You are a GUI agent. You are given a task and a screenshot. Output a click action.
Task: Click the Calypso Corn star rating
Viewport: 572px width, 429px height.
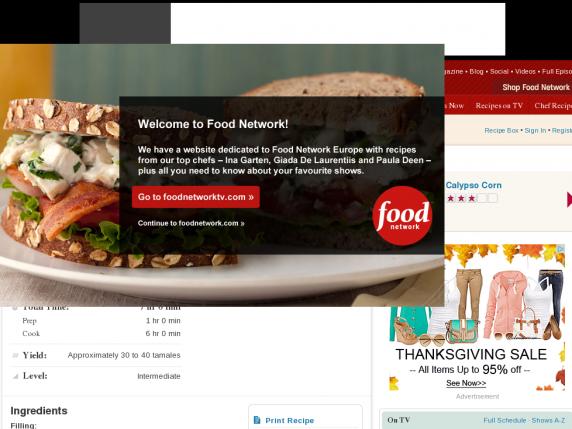click(x=472, y=198)
